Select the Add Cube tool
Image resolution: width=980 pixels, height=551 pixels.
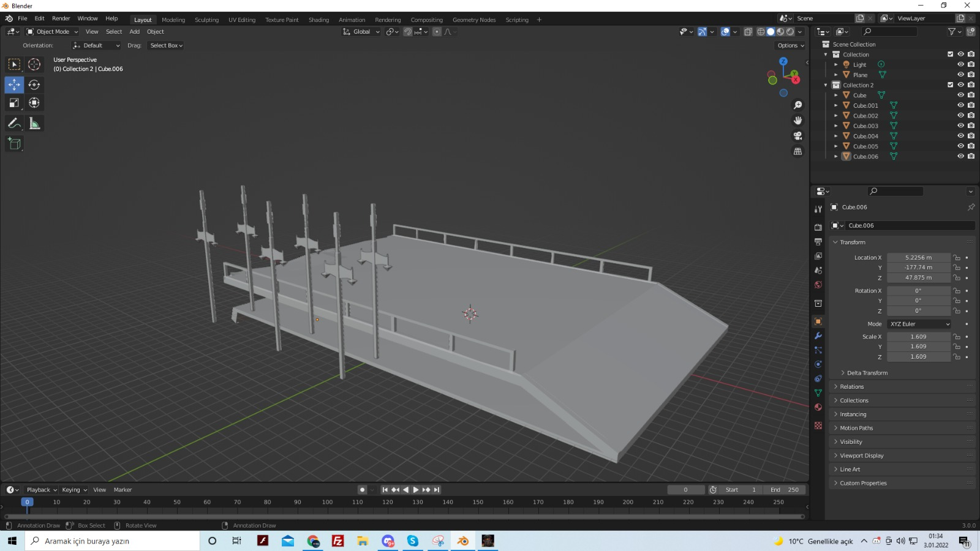pos(14,144)
